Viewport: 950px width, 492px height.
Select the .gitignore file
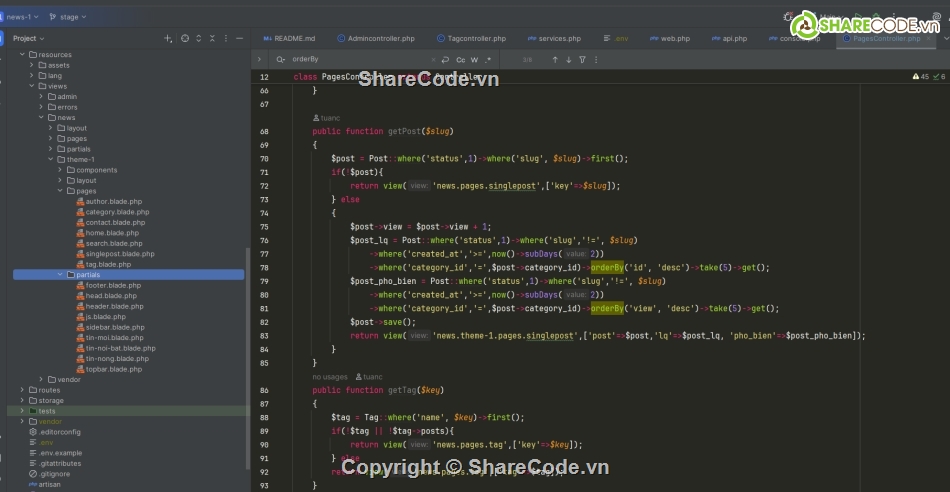[x=54, y=474]
